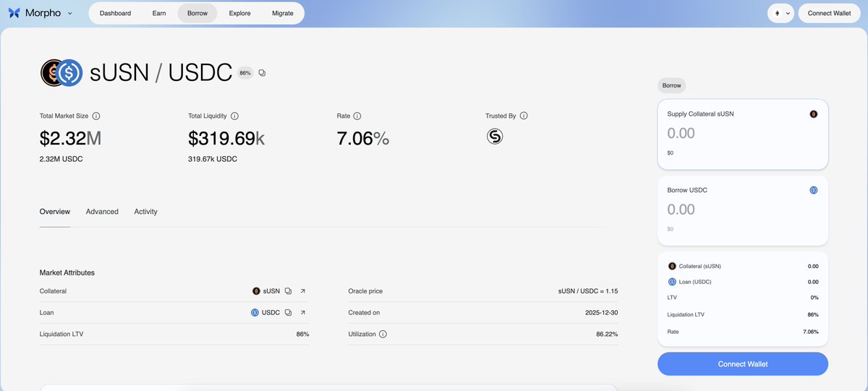Screen dimensions: 868x391
Task: Switch to the Advanced tab
Action: 102,212
